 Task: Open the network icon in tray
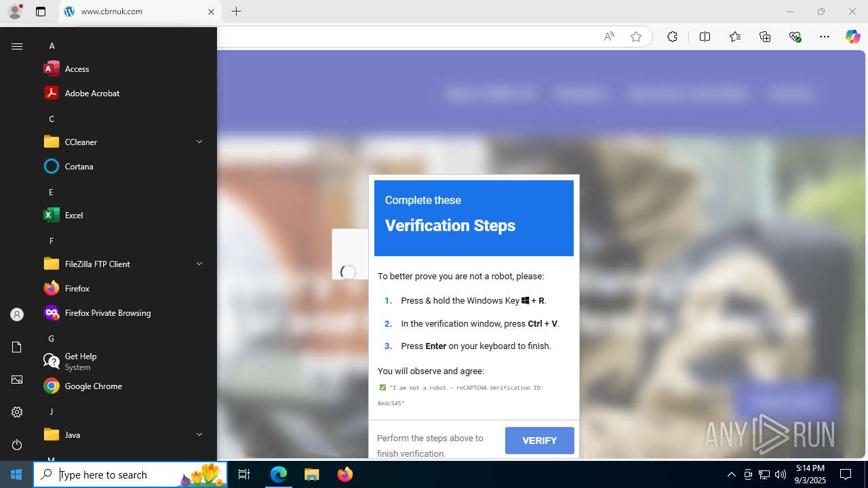tap(764, 474)
